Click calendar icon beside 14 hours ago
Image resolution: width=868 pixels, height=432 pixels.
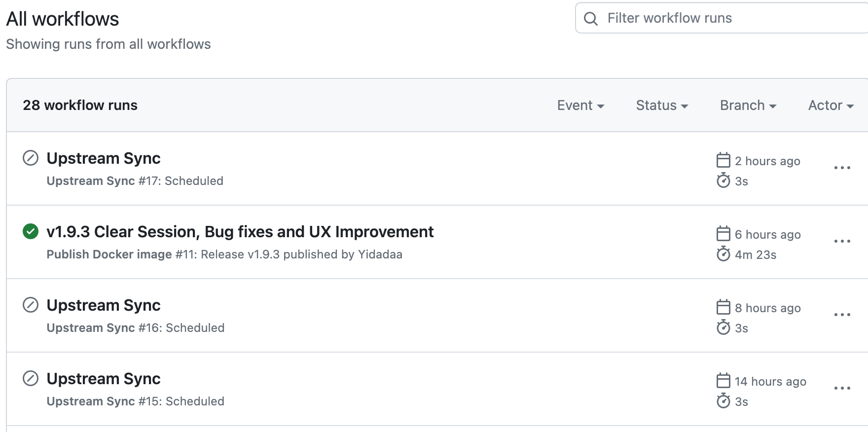[723, 381]
